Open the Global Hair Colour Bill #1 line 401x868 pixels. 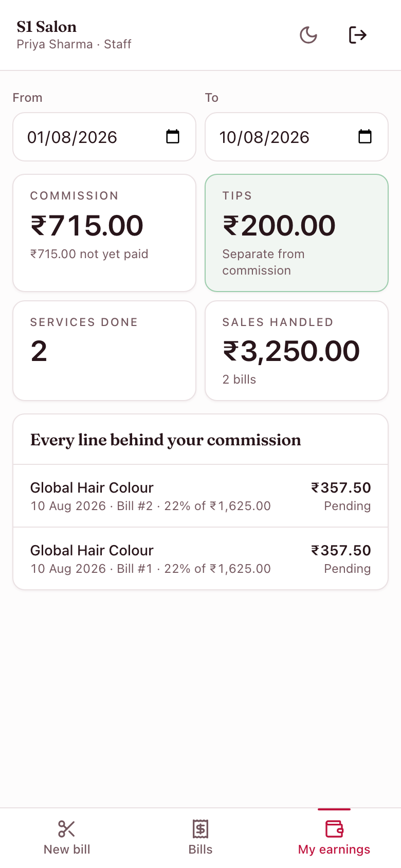200,559
